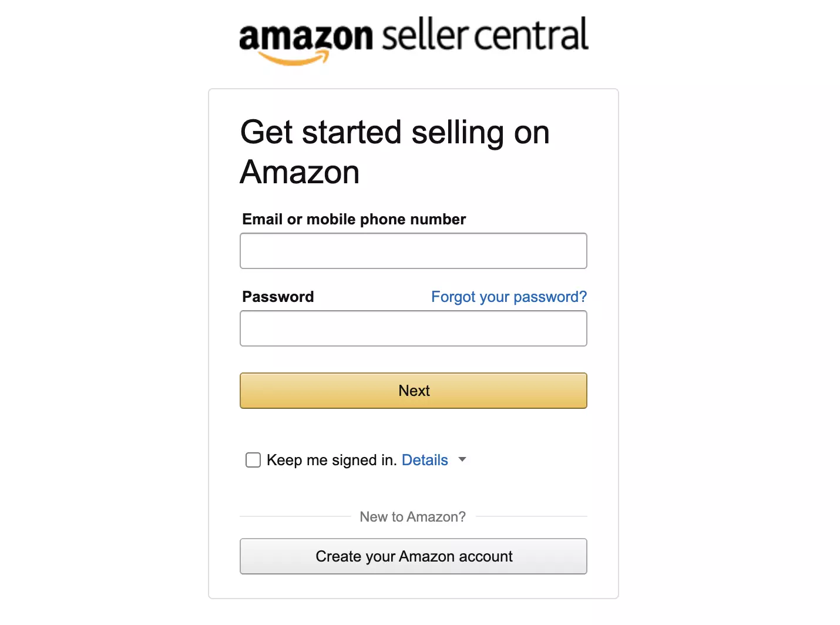Screen dimensions: 840x625
Task: Click the bold 'Password' label
Action: tap(278, 297)
